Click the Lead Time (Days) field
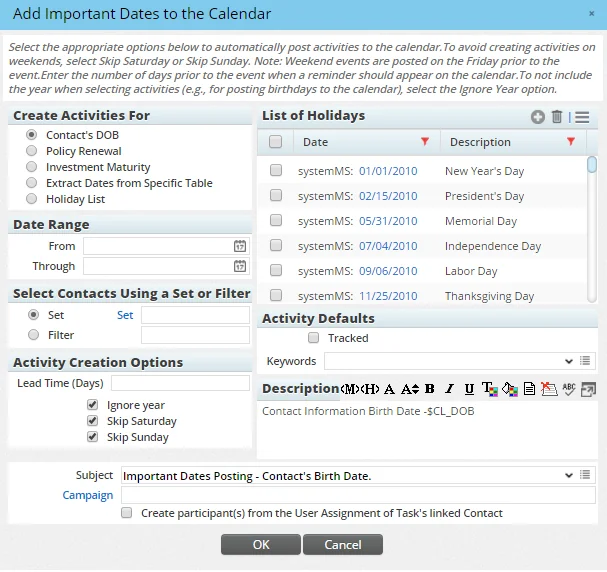 point(180,383)
